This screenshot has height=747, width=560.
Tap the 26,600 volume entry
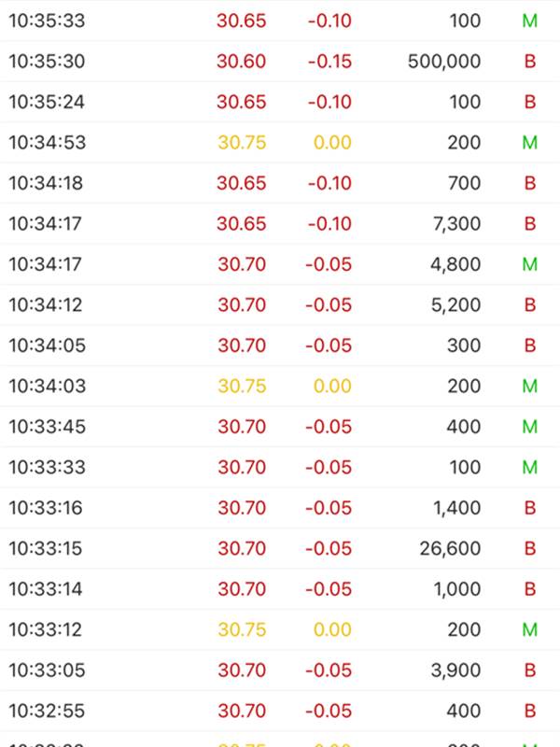pyautogui.click(x=450, y=549)
